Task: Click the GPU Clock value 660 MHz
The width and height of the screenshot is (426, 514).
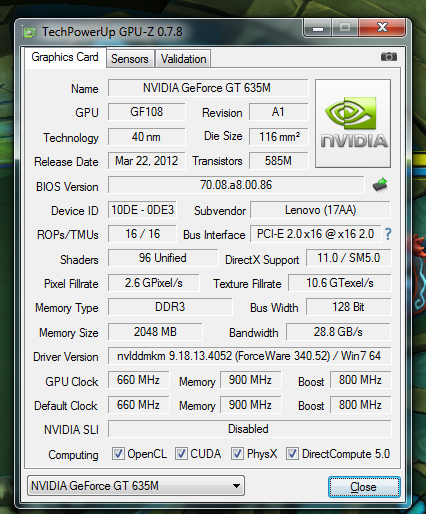Action: click(x=138, y=380)
